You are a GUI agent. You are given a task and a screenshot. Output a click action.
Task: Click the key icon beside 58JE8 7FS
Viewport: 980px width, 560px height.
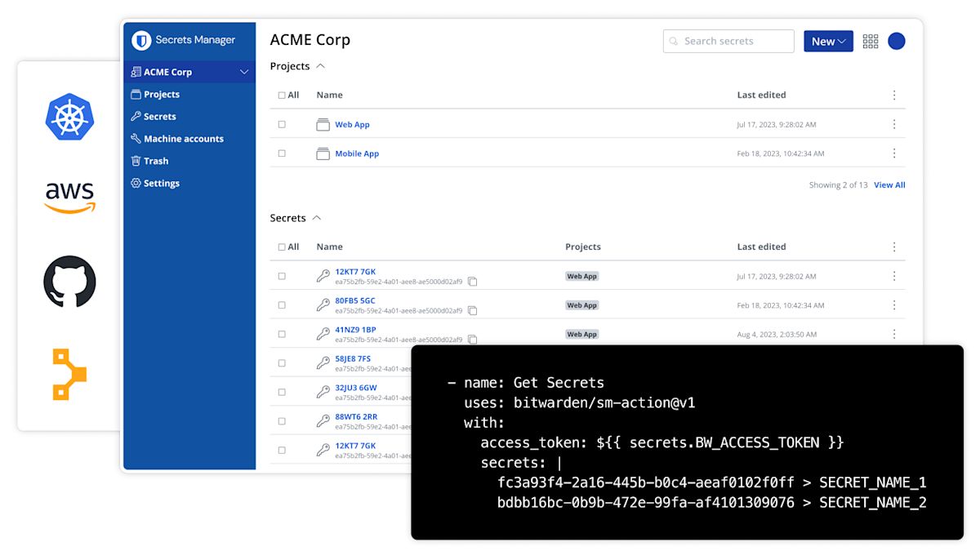pos(323,363)
